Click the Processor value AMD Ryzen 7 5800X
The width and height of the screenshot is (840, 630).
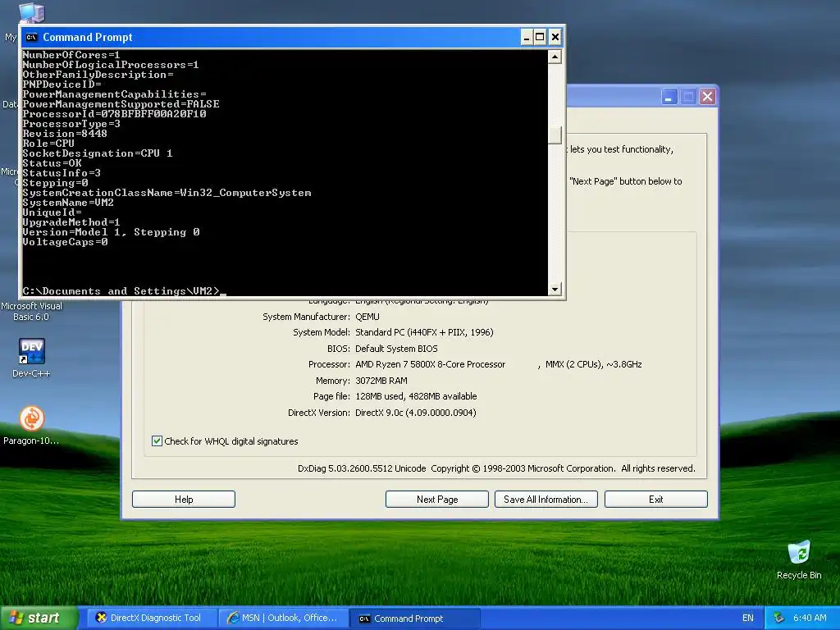pyautogui.click(x=430, y=364)
